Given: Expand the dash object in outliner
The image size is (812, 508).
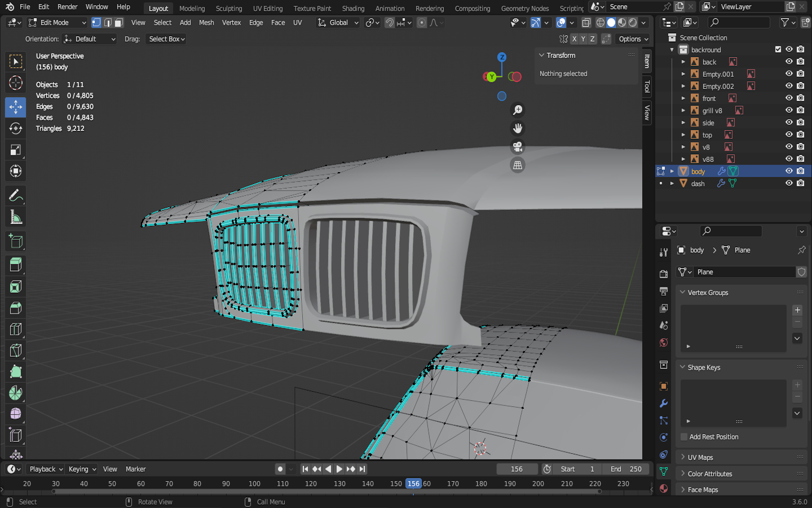Looking at the screenshot, I should coord(672,183).
